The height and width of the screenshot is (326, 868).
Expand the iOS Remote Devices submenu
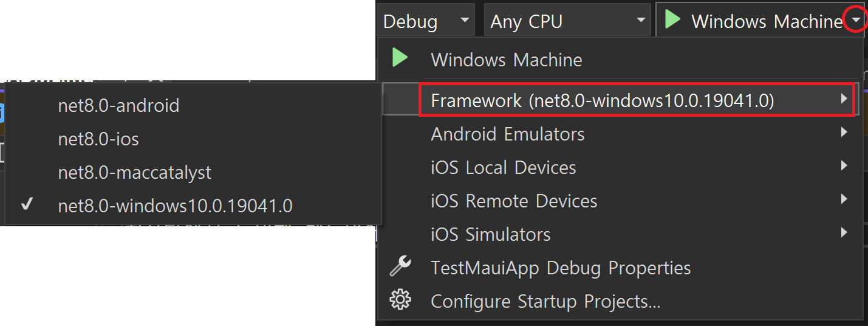[x=514, y=201]
